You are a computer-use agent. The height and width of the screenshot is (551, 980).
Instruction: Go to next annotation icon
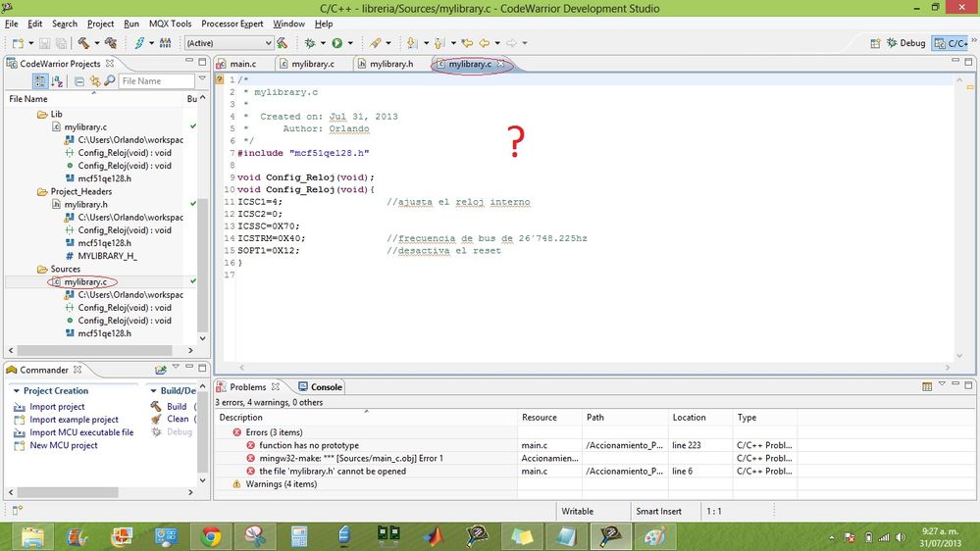click(x=411, y=42)
